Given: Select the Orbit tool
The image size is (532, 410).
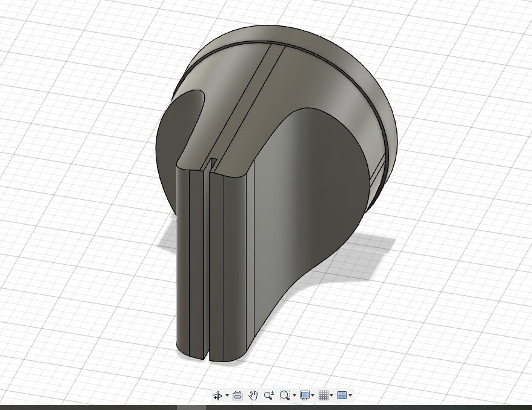Looking at the screenshot, I should click(217, 395).
